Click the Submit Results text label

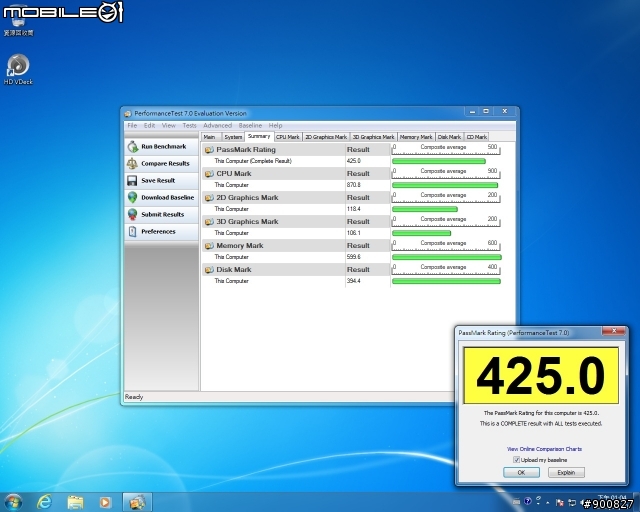pos(162,214)
